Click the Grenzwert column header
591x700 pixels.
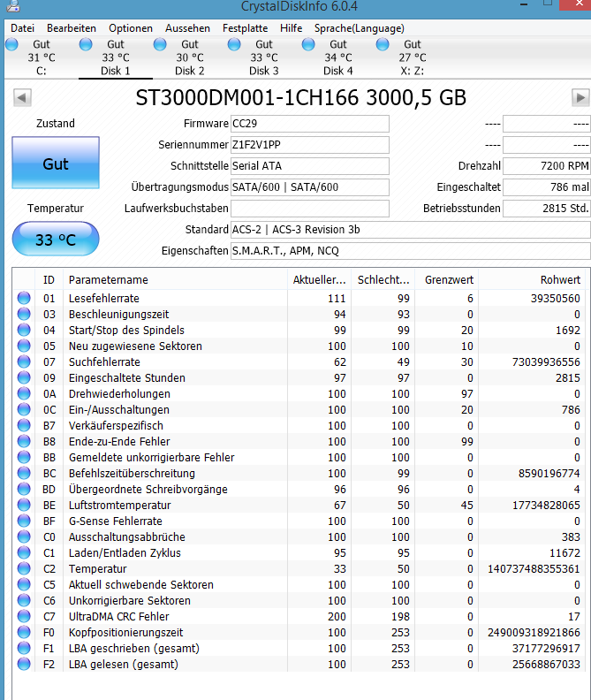click(447, 280)
